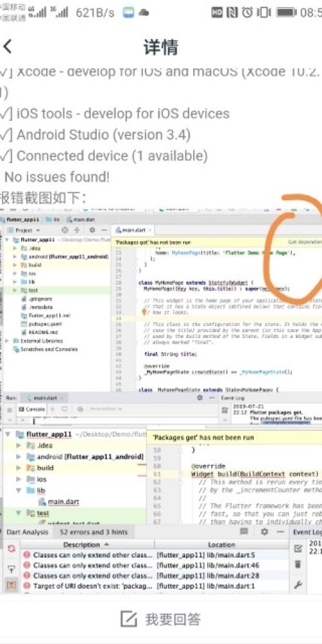Click the yellow lightbulb intention icon at line 33
Viewport: 322px width, 644px height.
coord(144,312)
